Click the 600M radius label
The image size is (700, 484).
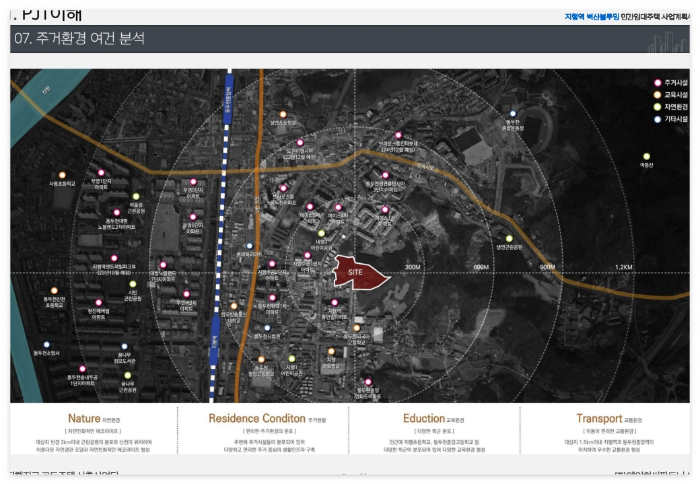(x=481, y=267)
